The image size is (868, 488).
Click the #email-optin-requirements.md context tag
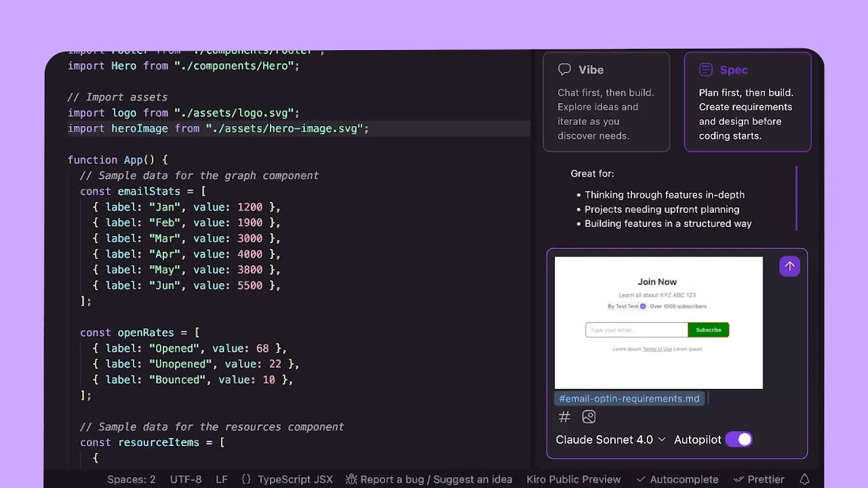coord(629,399)
